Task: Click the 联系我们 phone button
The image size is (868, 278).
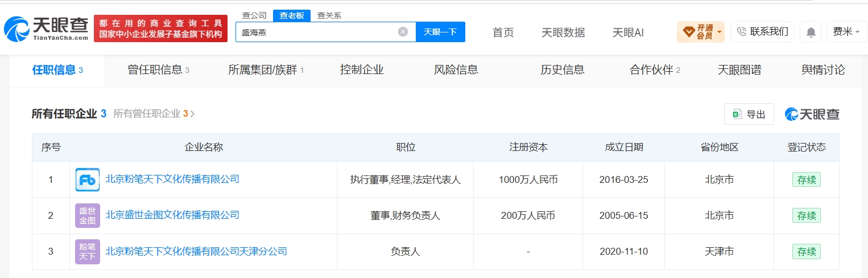Action: [x=762, y=32]
